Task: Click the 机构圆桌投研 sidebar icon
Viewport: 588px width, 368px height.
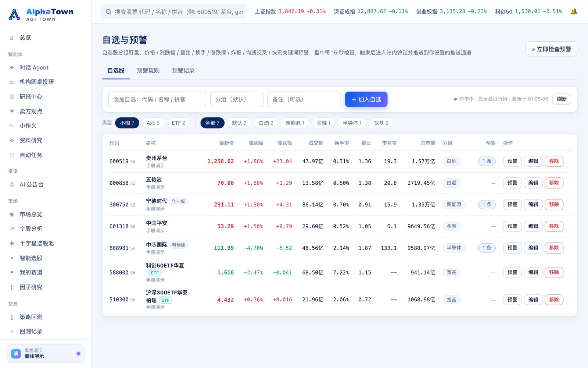Action: coord(12,82)
